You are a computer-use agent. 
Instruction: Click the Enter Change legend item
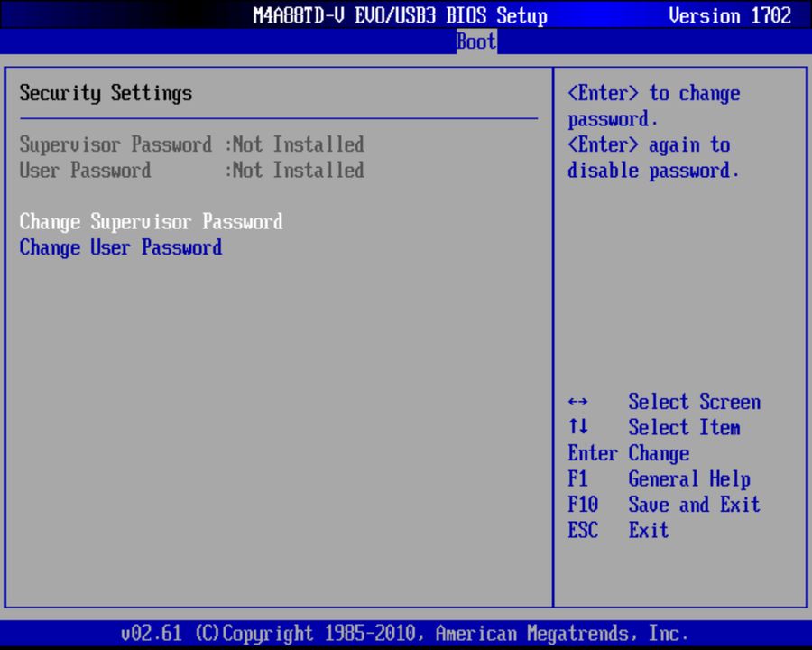point(628,453)
